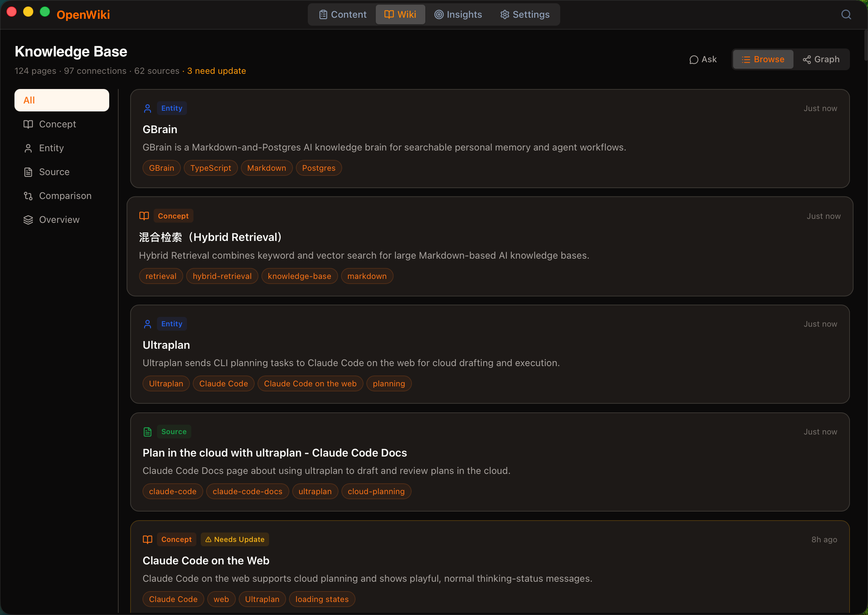Show Comparison pages
This screenshot has height=615, width=868.
62,196
